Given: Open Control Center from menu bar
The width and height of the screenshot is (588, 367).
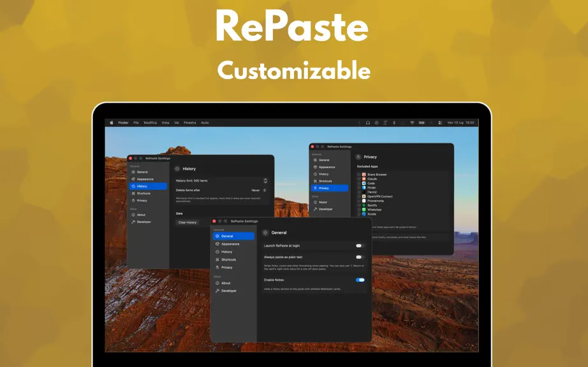Looking at the screenshot, I should pos(440,122).
